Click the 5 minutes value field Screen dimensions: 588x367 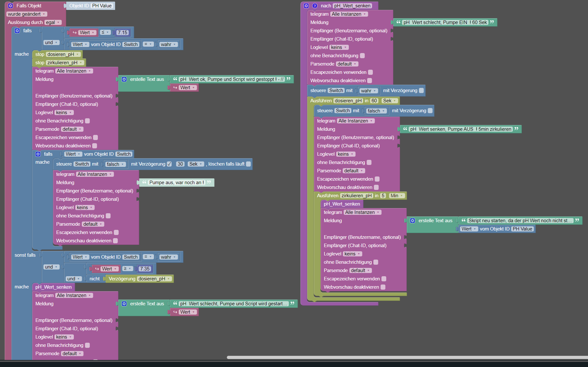(x=383, y=196)
